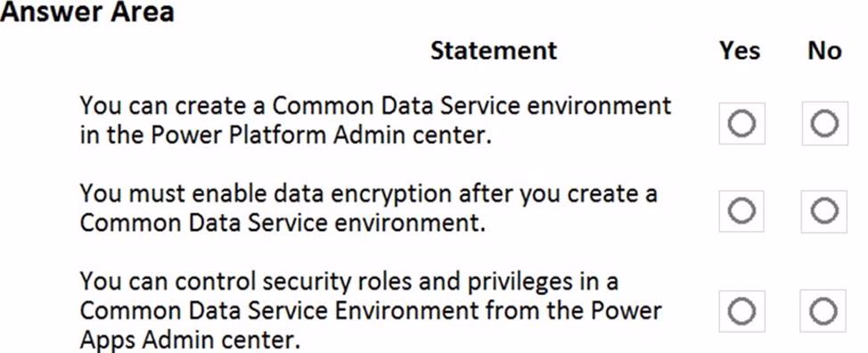Image resolution: width=868 pixels, height=353 pixels.
Task: Mark No for controlling security roles and privileges
Action: point(823,311)
